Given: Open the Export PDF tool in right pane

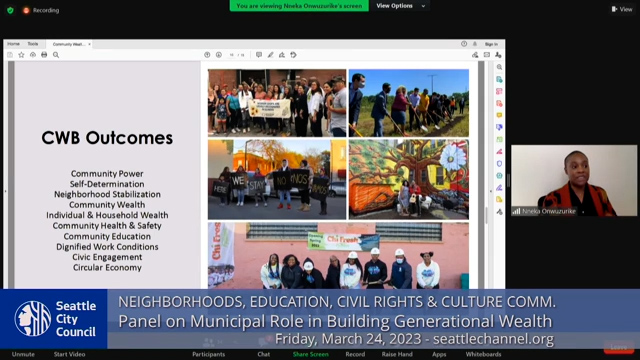Looking at the screenshot, I should pos(499,79).
